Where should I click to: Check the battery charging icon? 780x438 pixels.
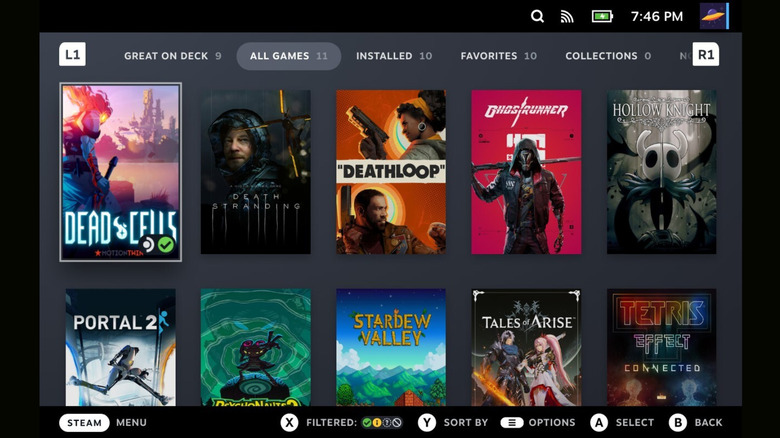point(602,16)
